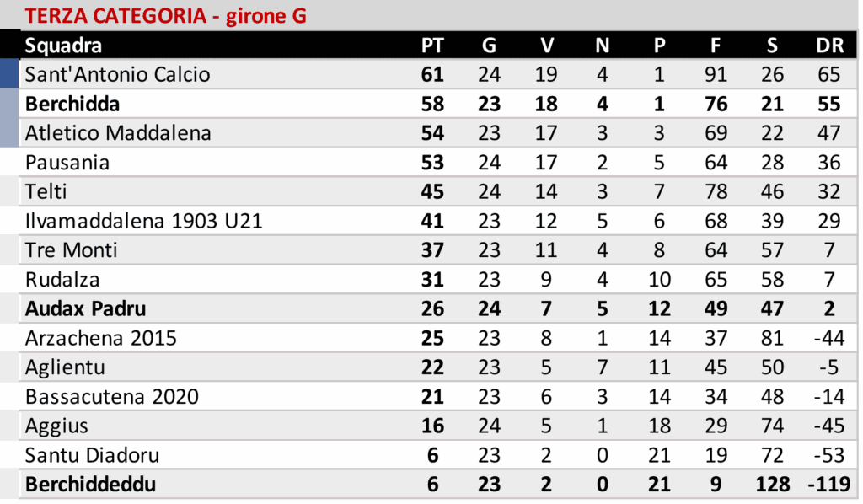
Task: Select the DR column header
Action: pos(829,46)
